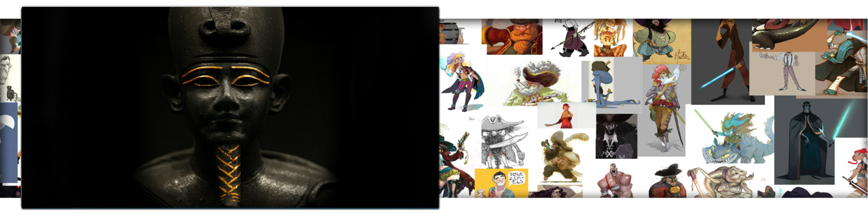Click the yellow Japanese manga panel image
Viewport: 868px width, 220px height.
(501, 183)
